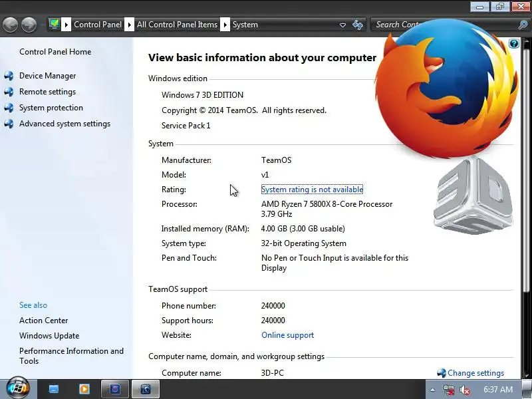Open Device Manager link
This screenshot has height=399, width=532.
(x=47, y=76)
